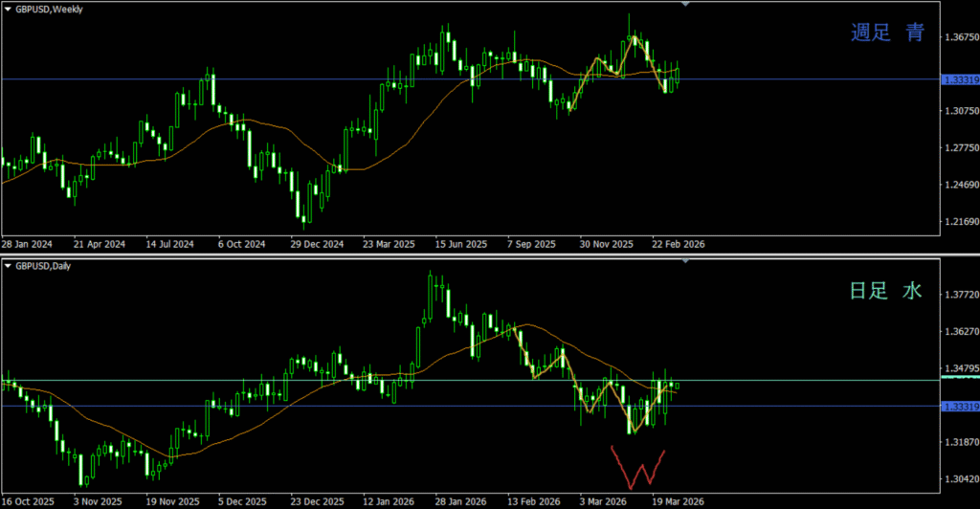Select the 週足 青 text label
Image resolution: width=980 pixels, height=509 pixels.
pos(888,33)
